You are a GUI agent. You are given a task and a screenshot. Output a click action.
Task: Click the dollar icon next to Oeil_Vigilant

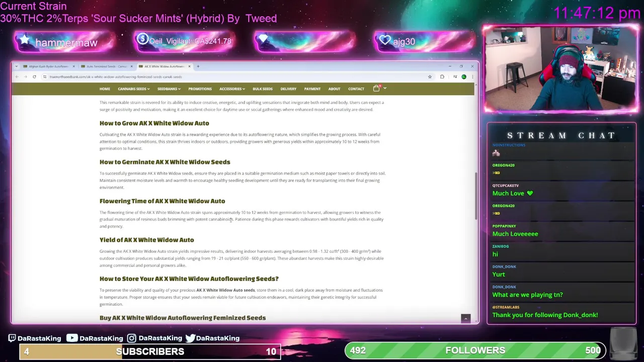[x=142, y=39]
